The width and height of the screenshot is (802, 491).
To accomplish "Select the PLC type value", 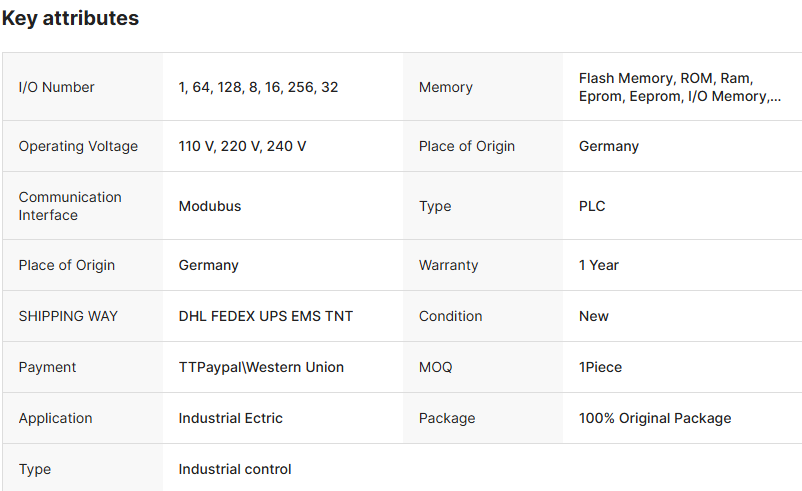I will tap(592, 206).
